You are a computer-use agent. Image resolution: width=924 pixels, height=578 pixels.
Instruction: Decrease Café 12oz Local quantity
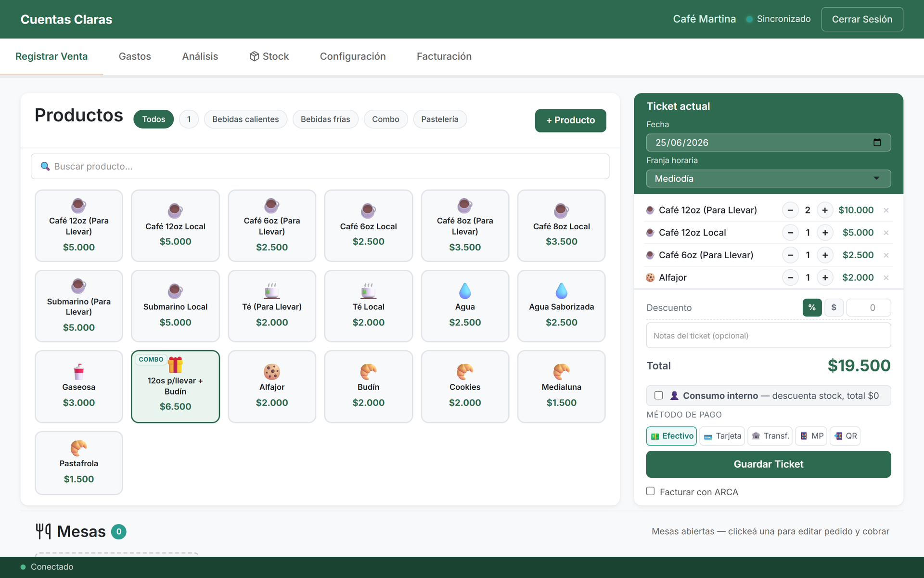[790, 233]
